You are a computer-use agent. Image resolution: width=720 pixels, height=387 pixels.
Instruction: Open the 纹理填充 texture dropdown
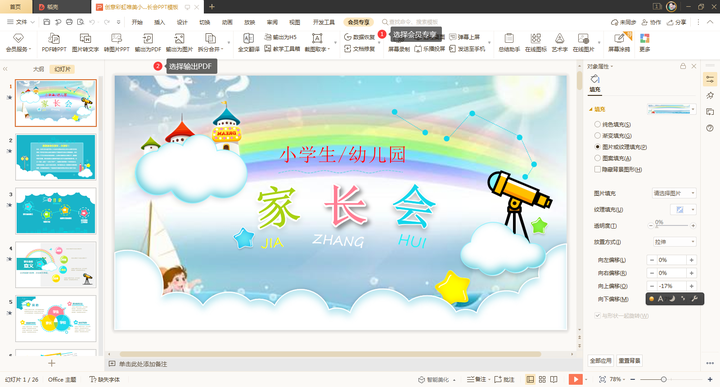coord(683,210)
